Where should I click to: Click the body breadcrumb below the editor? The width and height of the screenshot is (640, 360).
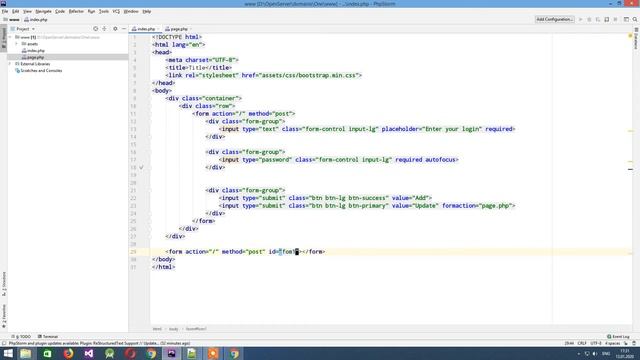click(173, 329)
